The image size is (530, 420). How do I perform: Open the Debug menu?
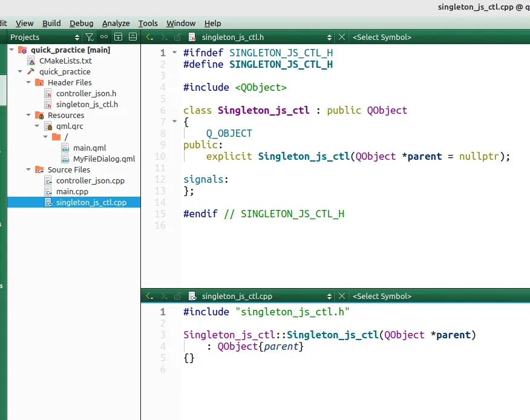(x=81, y=24)
